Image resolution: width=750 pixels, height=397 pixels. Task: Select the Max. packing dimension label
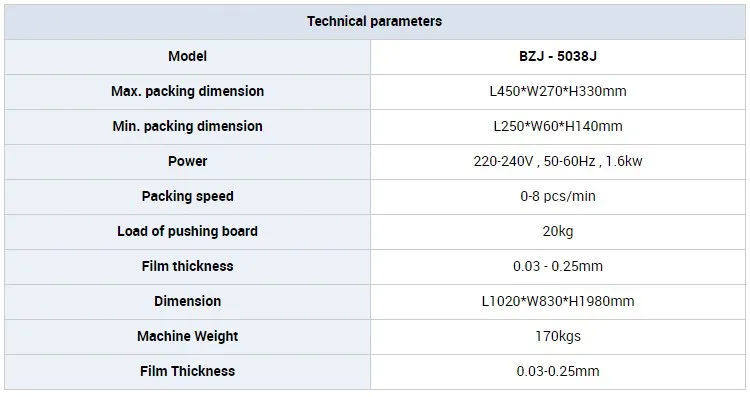[x=188, y=91]
